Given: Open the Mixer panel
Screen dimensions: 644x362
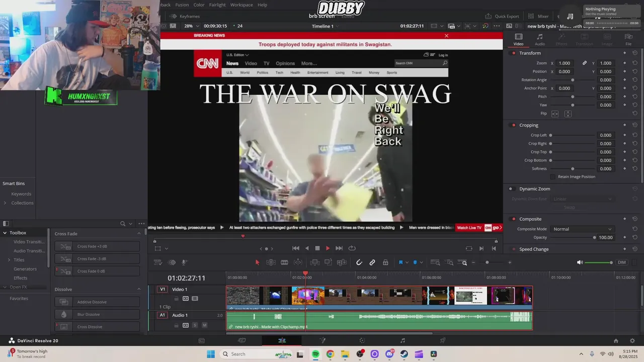Looking at the screenshot, I should click(x=538, y=16).
